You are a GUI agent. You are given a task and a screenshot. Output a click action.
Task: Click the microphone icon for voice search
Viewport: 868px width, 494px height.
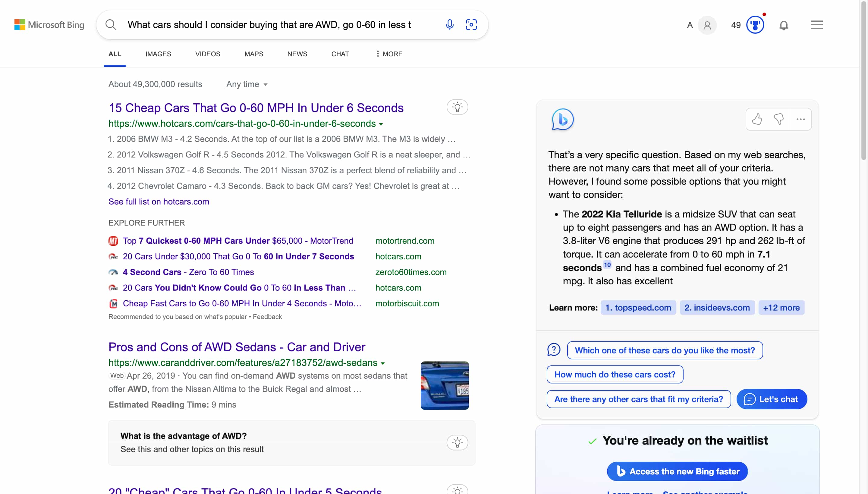[449, 24]
